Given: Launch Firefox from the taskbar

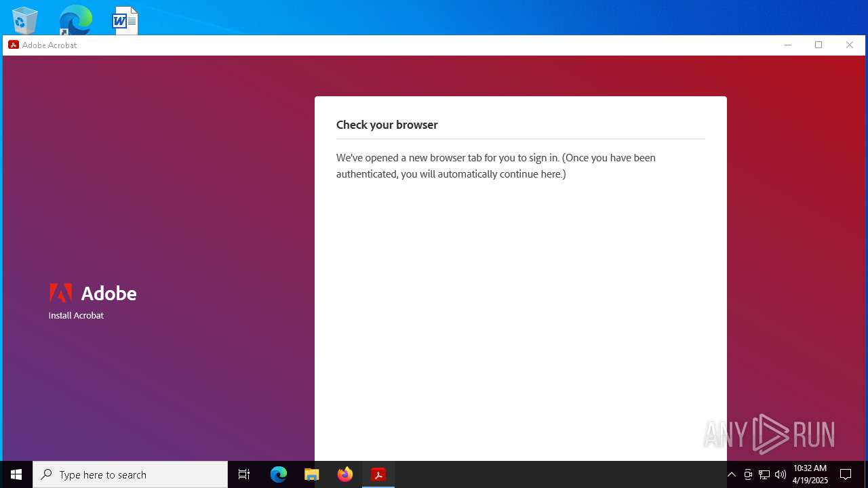Looking at the screenshot, I should coord(345,474).
